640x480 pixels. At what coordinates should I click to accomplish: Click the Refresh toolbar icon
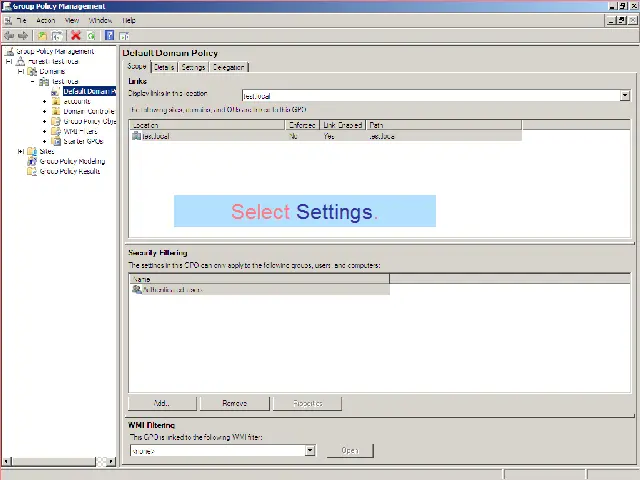pyautogui.click(x=91, y=36)
